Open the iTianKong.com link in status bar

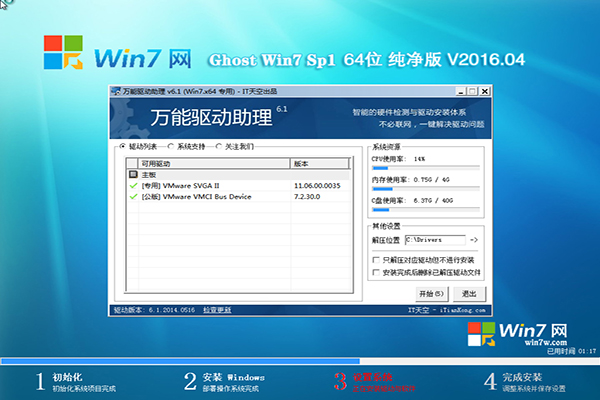click(463, 310)
